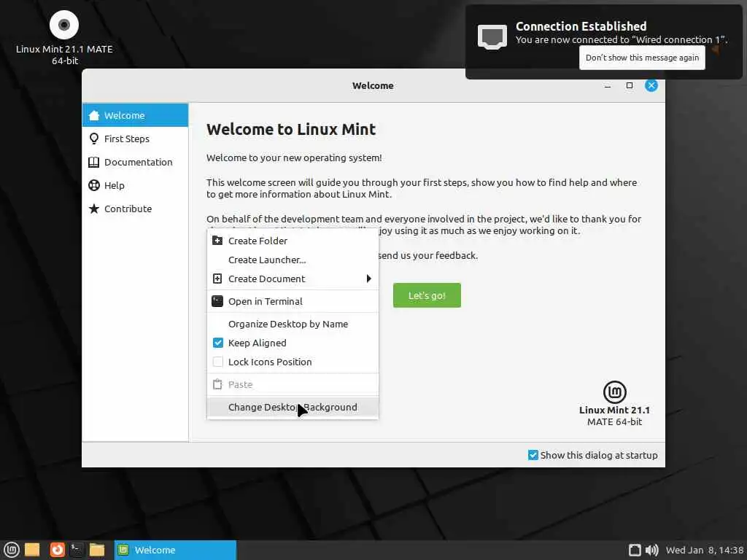
Task: Close the Welcome window
Action: coord(651,86)
